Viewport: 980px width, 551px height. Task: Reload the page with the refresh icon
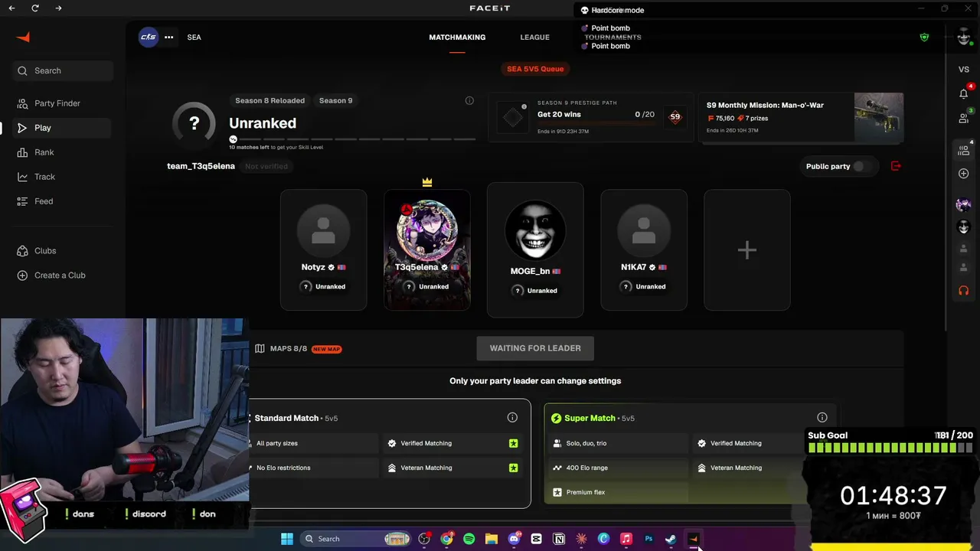35,8
